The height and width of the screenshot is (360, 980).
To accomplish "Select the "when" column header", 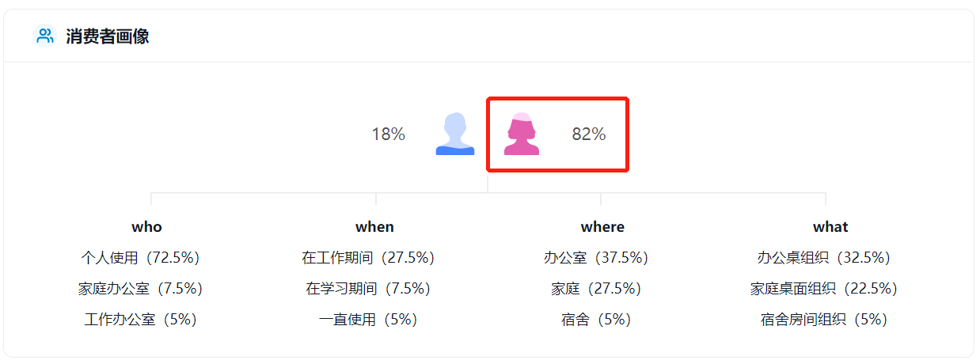I will [374, 227].
